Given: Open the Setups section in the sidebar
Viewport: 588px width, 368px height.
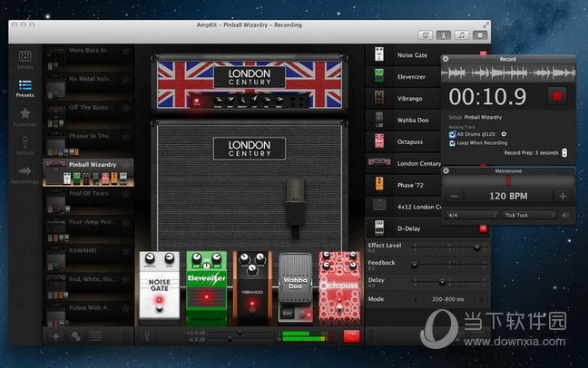Looking at the screenshot, I should pos(25,60).
